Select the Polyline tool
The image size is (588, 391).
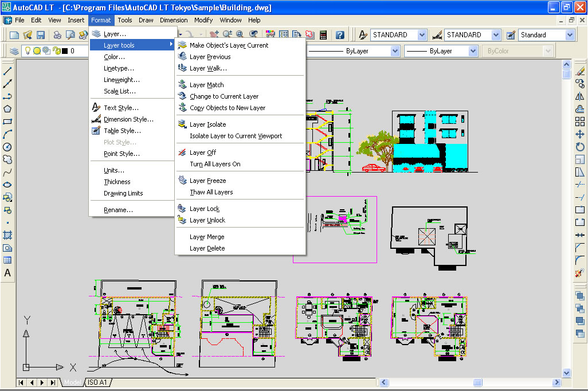point(7,96)
